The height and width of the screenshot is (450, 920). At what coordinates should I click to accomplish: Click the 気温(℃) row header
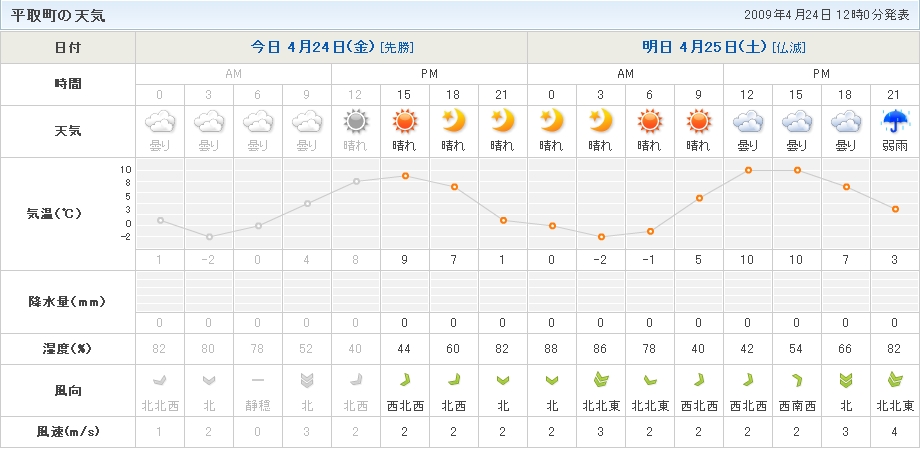(68, 214)
